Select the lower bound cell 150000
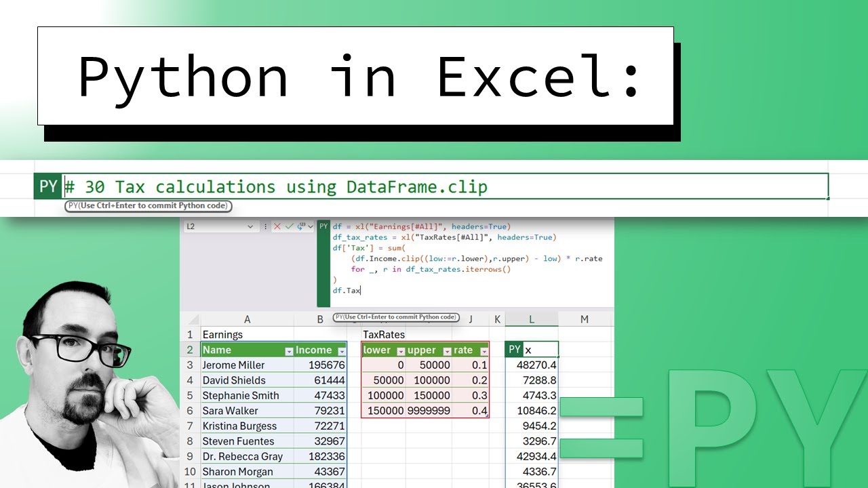868x488 pixels. coord(384,411)
